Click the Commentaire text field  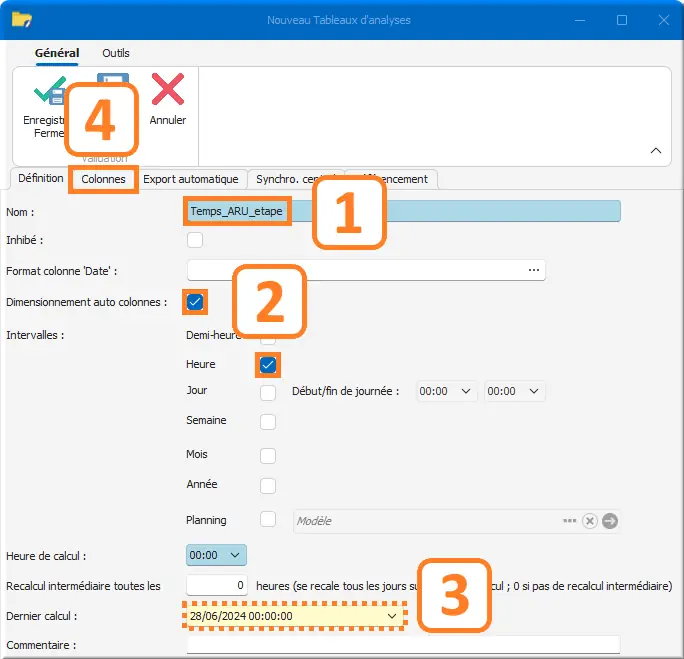pyautogui.click(x=403, y=645)
